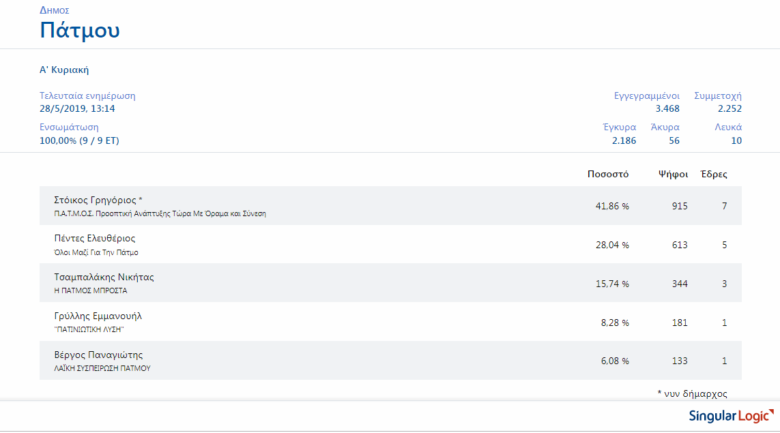Click the Τελευταία ενημέρωση timestamp label
This screenshot has height=433, width=780.
coord(87,95)
